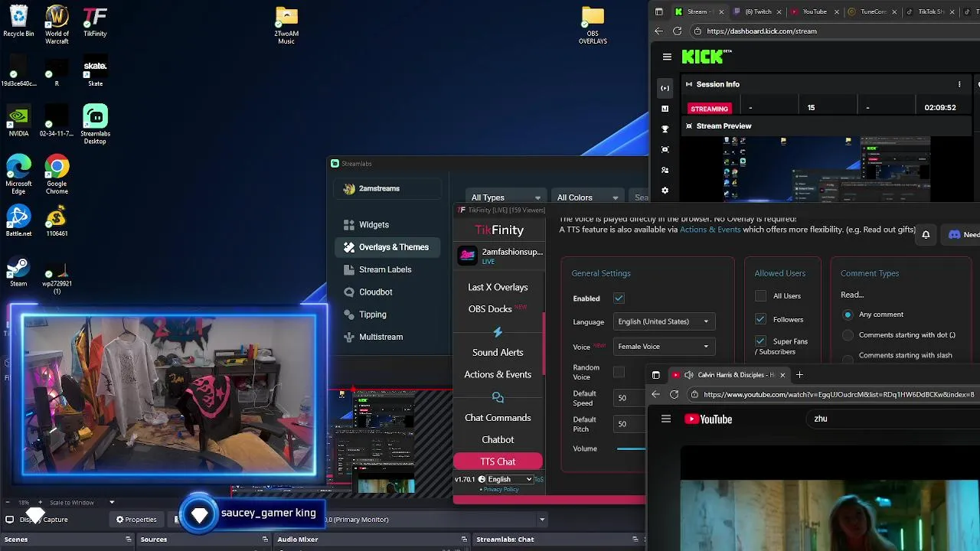Open Session Info three-dot options
This screenshot has width=980, height=551.
point(959,84)
